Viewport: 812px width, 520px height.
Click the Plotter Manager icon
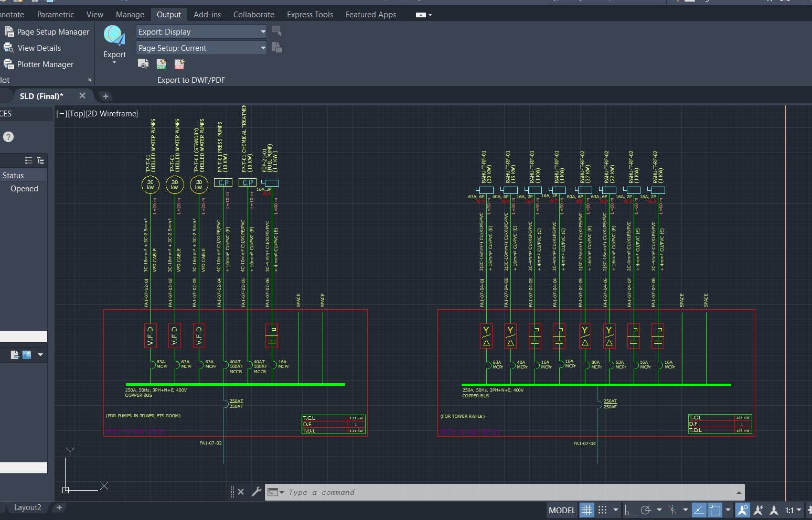[x=8, y=64]
